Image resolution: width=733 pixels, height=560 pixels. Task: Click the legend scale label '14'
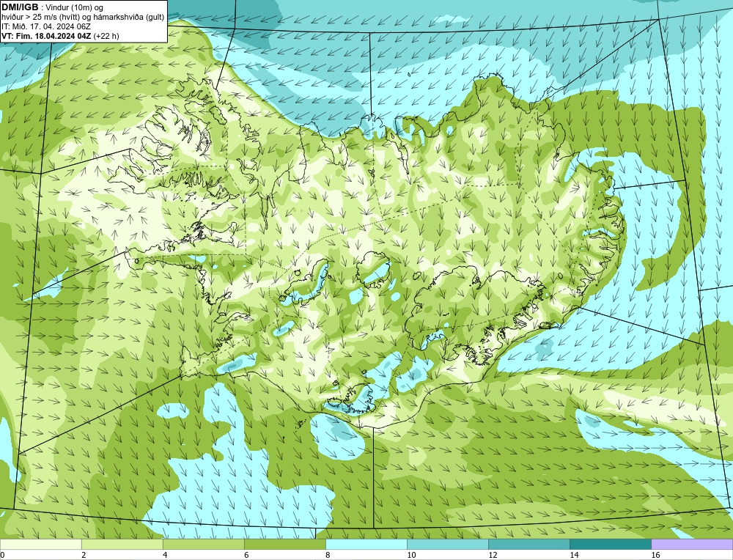(574, 555)
